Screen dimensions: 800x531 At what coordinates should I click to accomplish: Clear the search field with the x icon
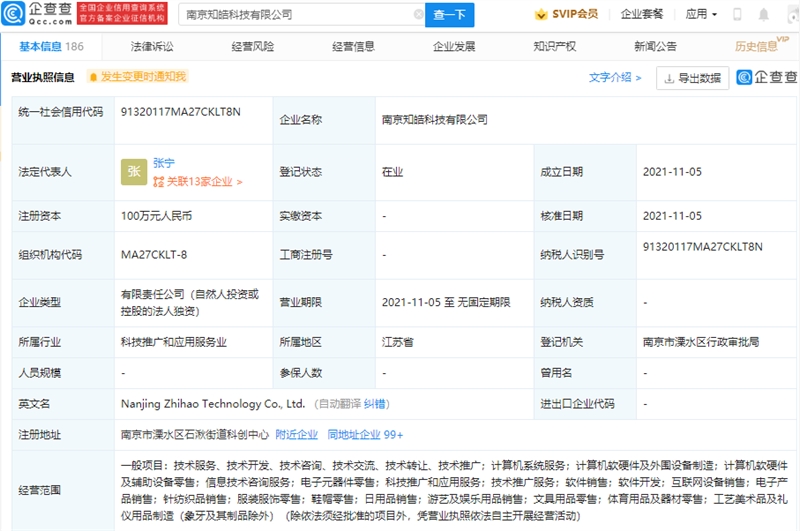(418, 14)
